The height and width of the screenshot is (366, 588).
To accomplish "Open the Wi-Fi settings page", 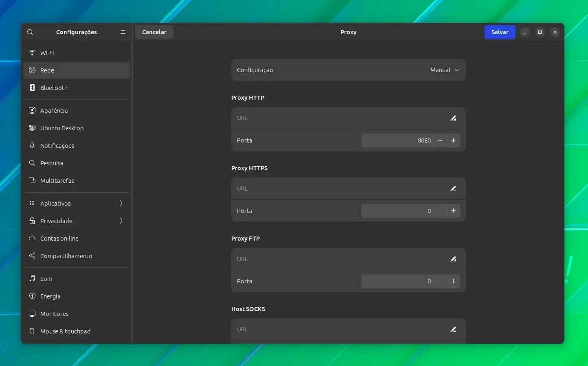I will [x=77, y=53].
